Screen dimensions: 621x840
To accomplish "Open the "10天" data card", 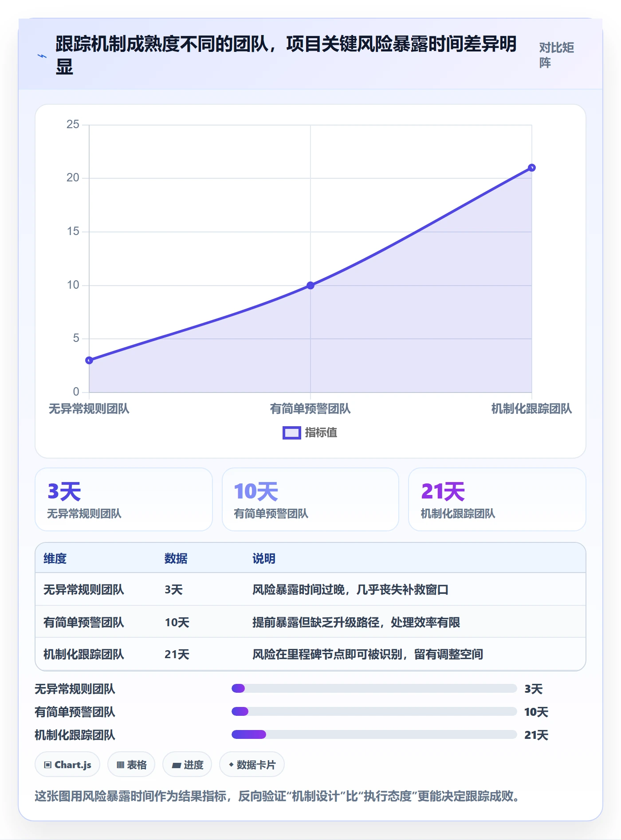I will 310,499.
